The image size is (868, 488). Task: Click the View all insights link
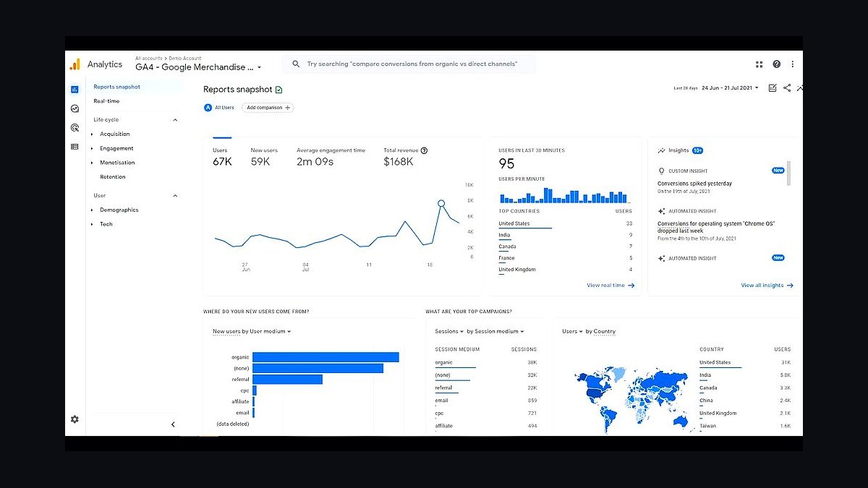pyautogui.click(x=767, y=286)
